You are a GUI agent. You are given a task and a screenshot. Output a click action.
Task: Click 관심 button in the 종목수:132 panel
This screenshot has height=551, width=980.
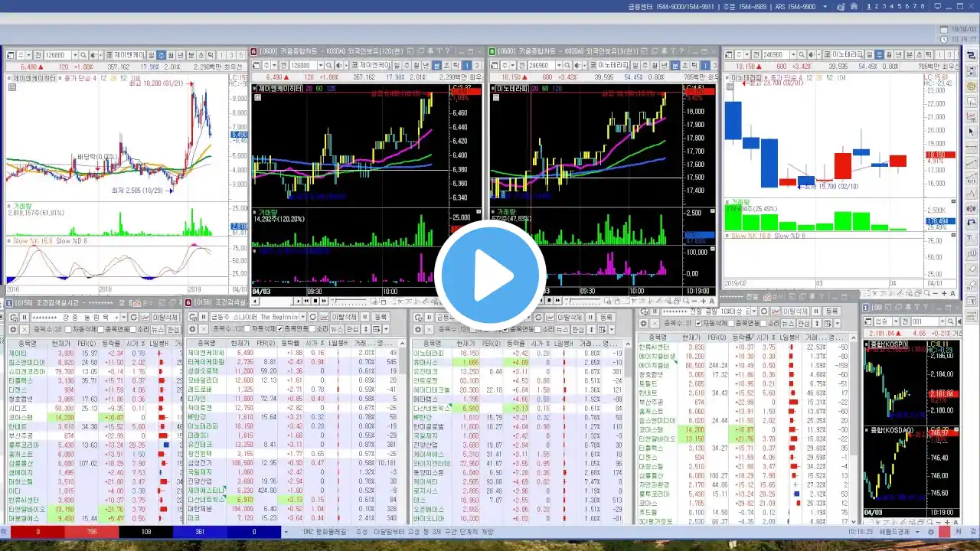[354, 329]
